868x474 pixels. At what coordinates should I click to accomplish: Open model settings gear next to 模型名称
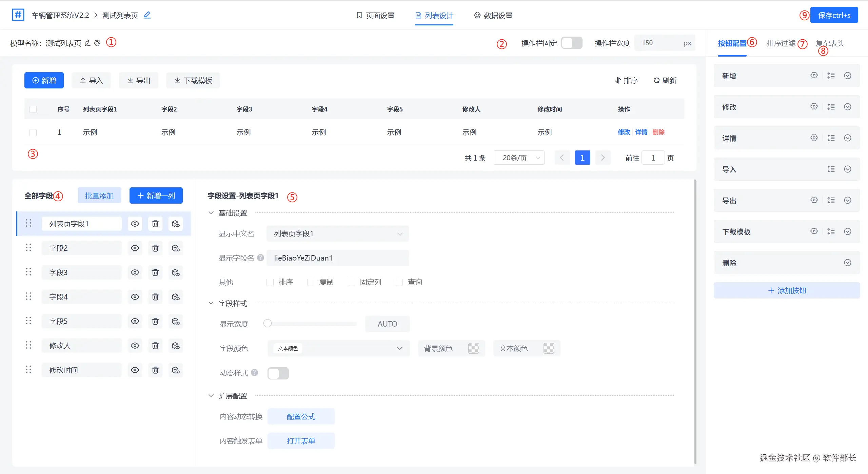point(97,43)
